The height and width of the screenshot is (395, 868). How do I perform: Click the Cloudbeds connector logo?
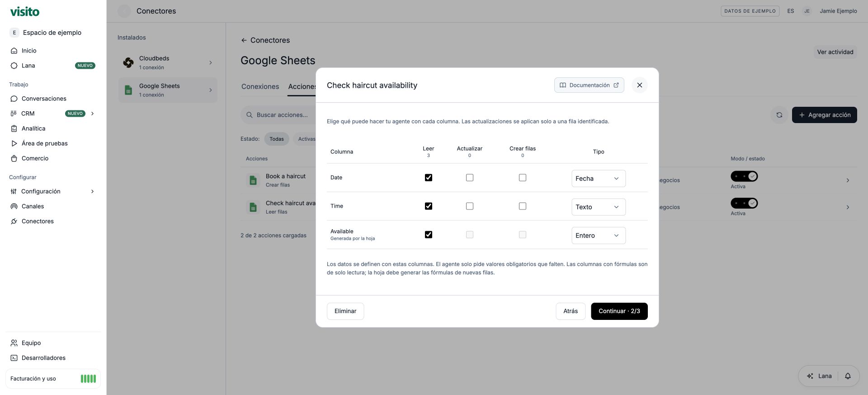[128, 62]
